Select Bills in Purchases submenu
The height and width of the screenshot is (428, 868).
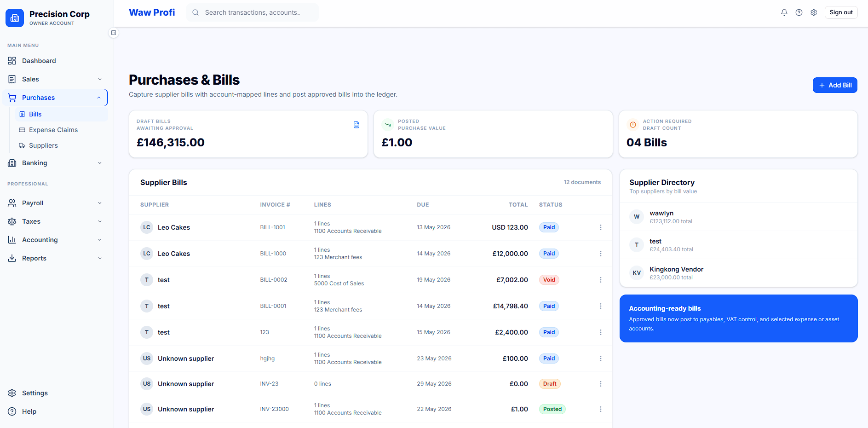coord(62,114)
